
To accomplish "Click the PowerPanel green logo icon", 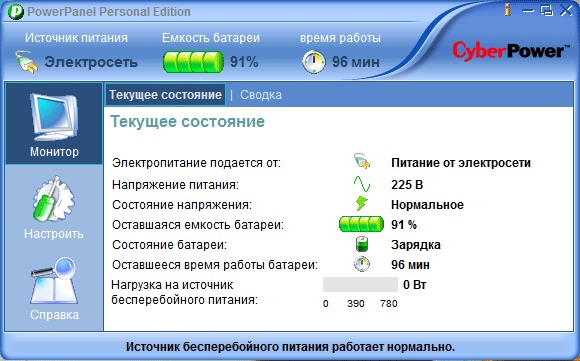I will click(16, 12).
